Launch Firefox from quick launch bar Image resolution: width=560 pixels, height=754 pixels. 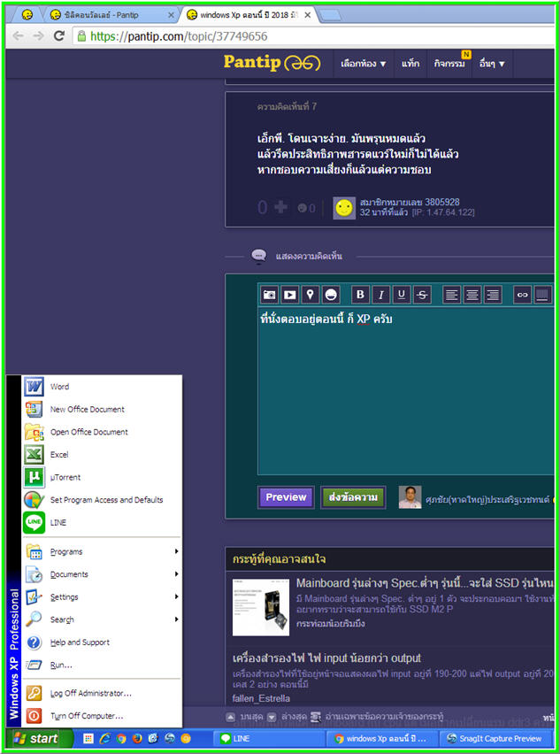coord(137,739)
